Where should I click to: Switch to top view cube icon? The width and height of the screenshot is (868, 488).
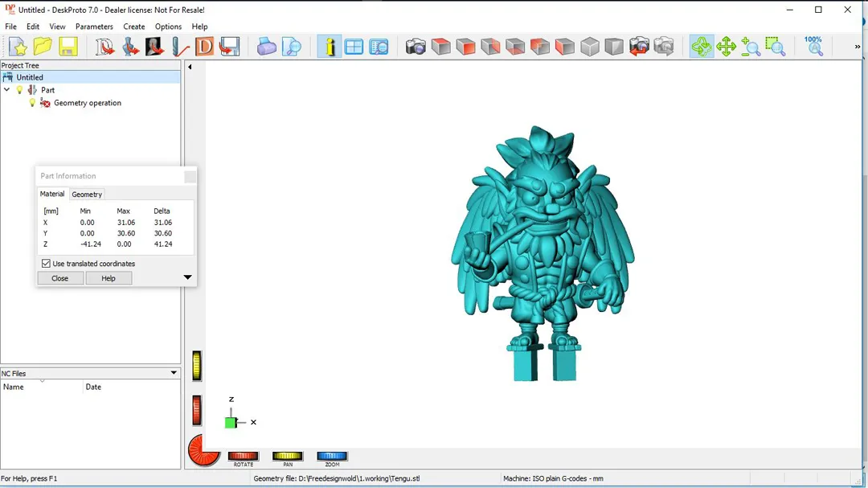tap(440, 47)
